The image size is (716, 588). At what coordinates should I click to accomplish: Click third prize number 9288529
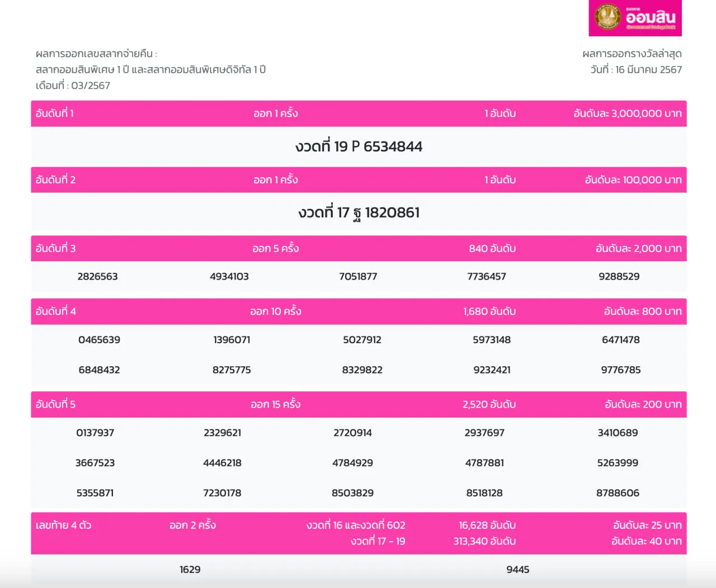pyautogui.click(x=619, y=277)
